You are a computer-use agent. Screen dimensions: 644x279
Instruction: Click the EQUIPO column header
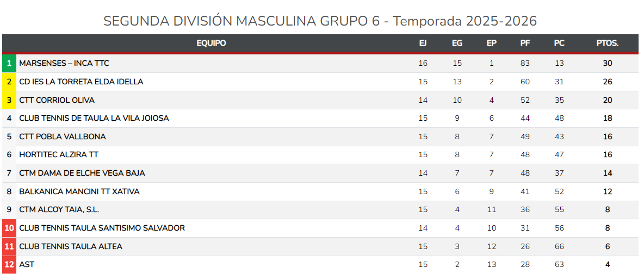pos(211,44)
